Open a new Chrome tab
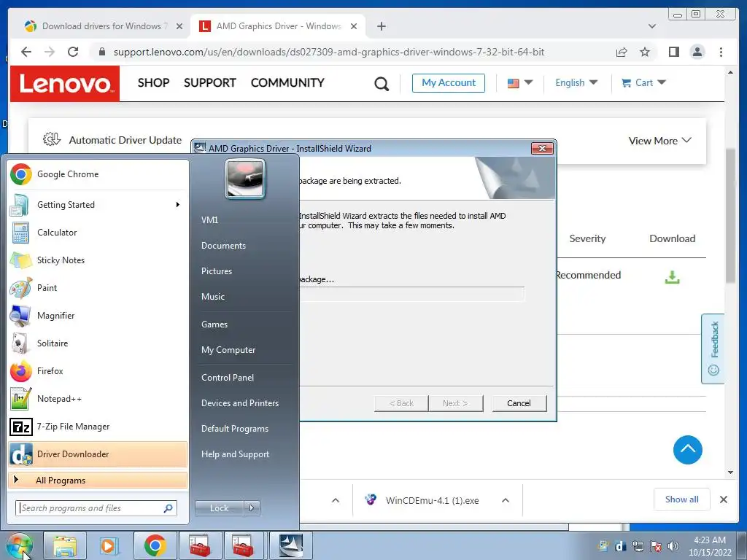This screenshot has height=560, width=747. point(381,26)
